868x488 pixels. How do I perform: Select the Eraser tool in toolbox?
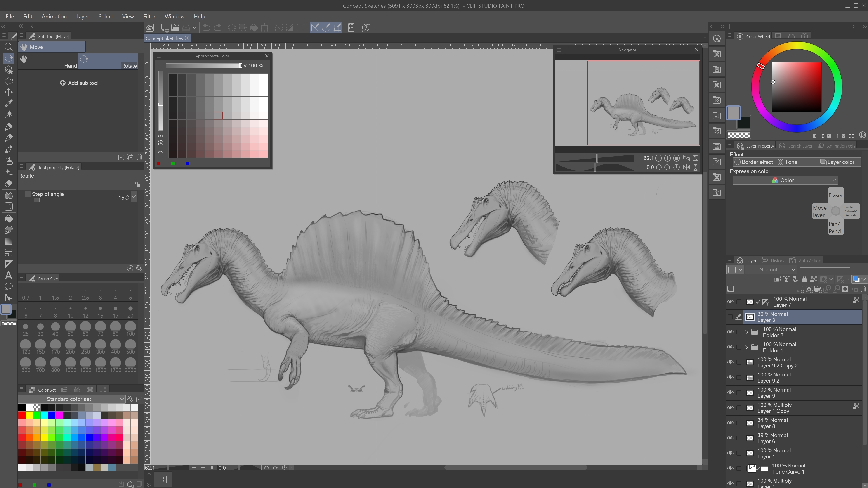(x=8, y=183)
